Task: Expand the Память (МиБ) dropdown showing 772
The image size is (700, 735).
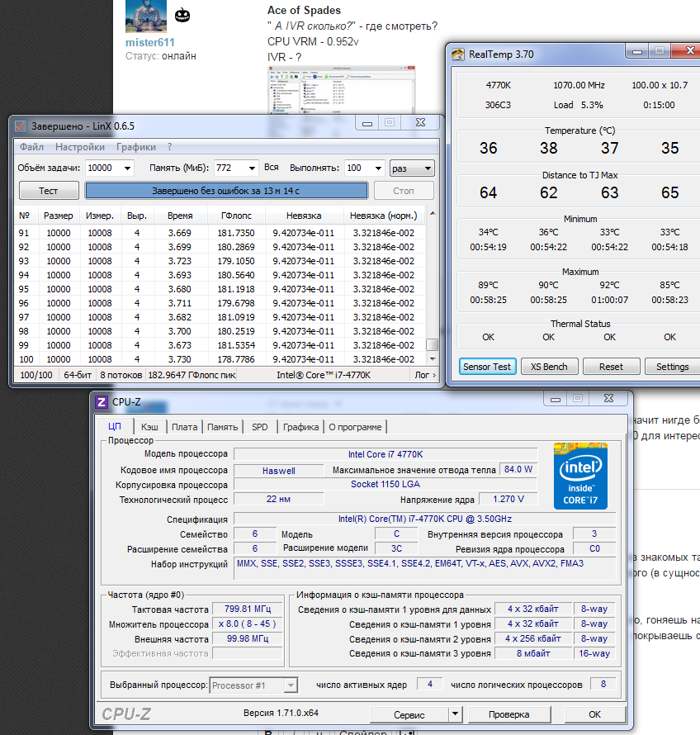Action: [x=252, y=168]
